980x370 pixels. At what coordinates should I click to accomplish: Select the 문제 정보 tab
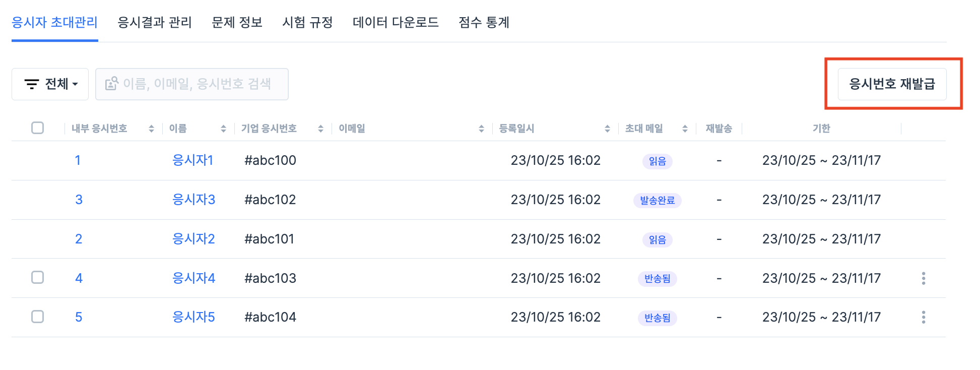[237, 23]
